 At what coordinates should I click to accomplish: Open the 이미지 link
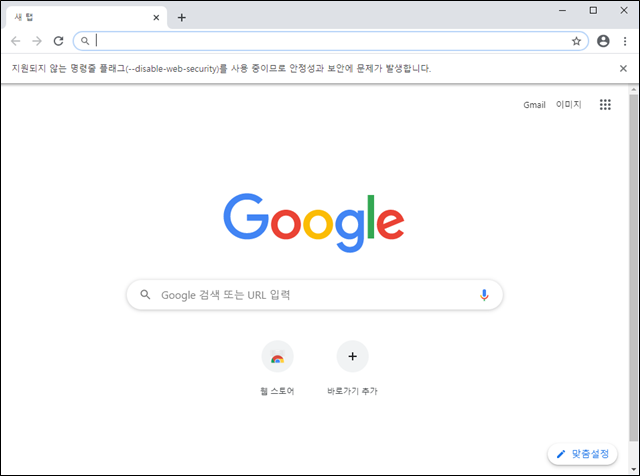click(568, 105)
